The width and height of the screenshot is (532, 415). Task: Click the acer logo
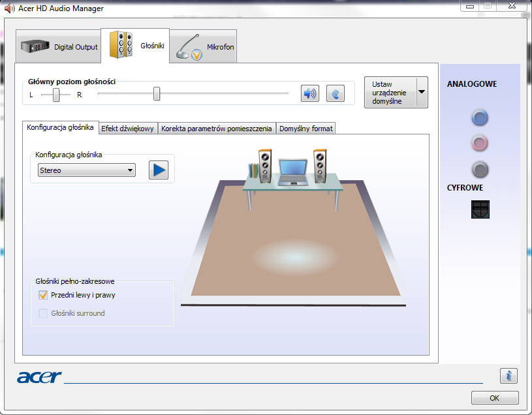(39, 377)
